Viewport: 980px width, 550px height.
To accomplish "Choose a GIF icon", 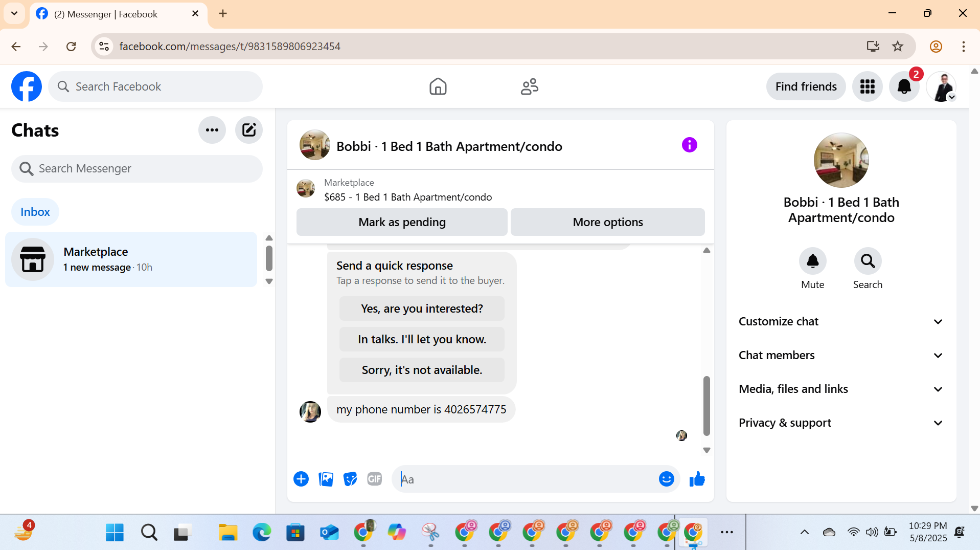I will [375, 479].
